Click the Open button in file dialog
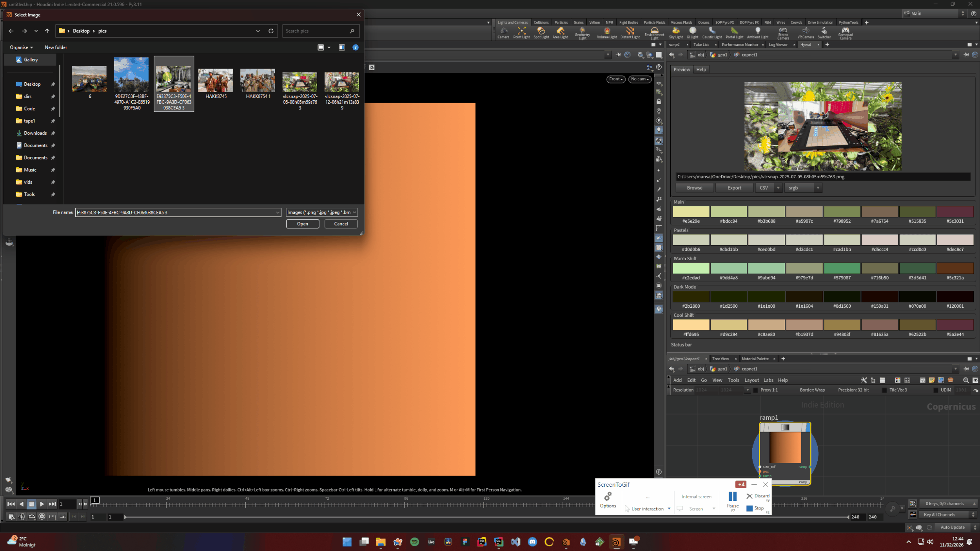This screenshot has height=551, width=980. pyautogui.click(x=302, y=224)
